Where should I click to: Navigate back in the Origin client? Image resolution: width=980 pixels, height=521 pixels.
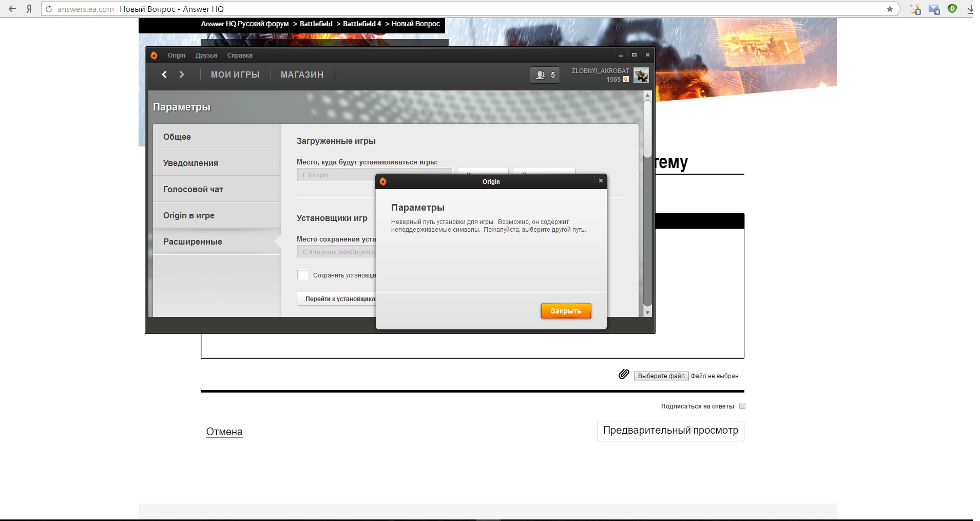point(164,75)
